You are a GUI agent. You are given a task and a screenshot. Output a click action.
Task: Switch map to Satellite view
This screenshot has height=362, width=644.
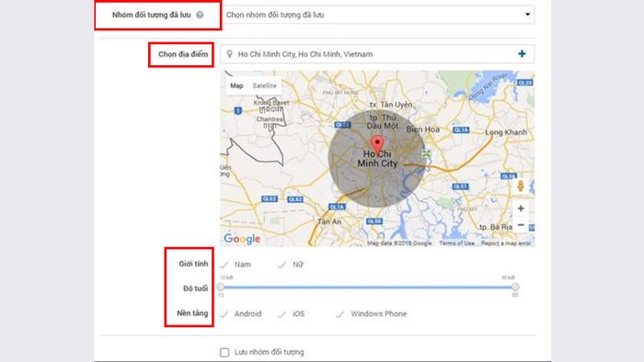click(265, 85)
